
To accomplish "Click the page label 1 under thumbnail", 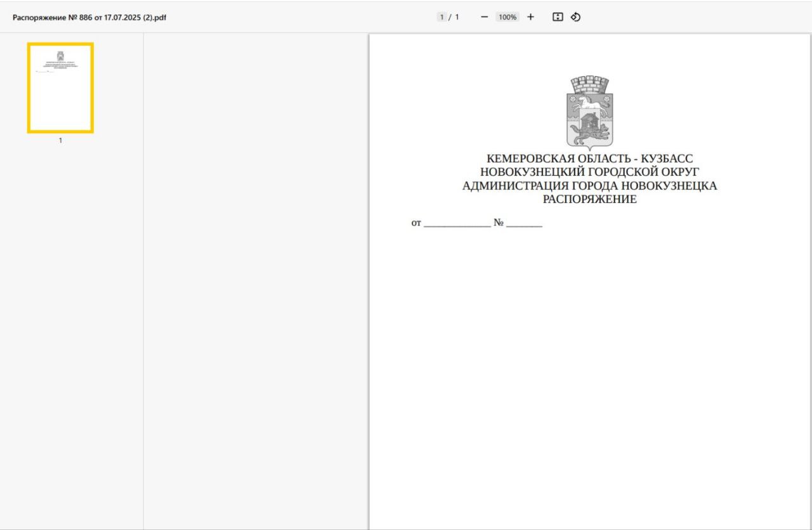I will point(60,141).
